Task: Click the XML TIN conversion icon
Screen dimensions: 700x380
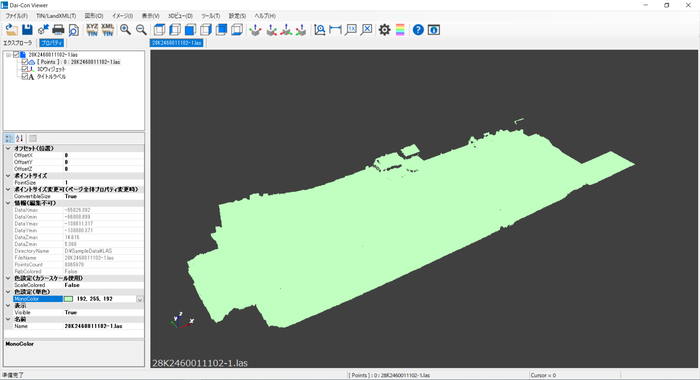Action: (x=108, y=30)
